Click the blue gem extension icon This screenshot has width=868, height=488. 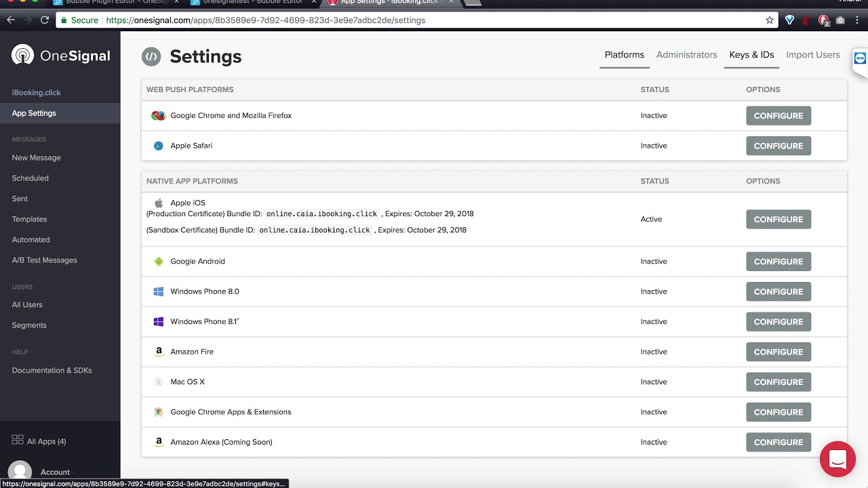tap(789, 20)
